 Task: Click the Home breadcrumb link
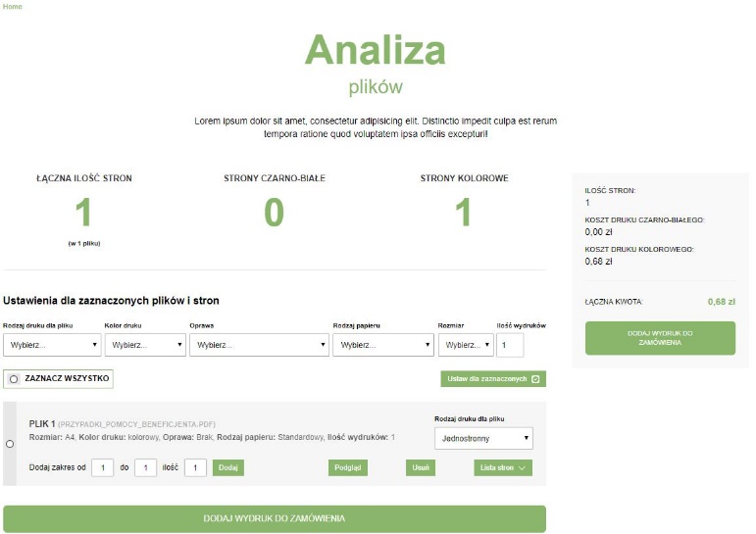[13, 7]
